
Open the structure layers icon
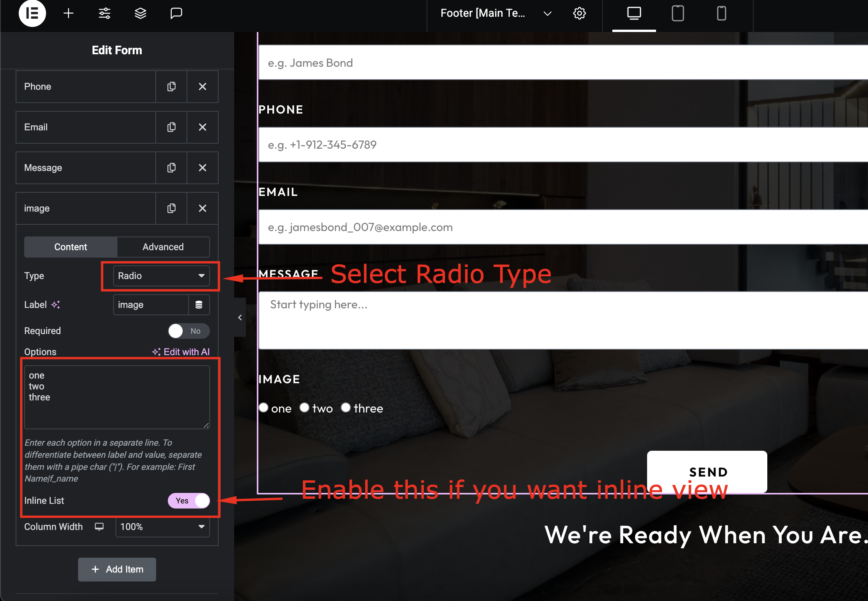point(140,13)
